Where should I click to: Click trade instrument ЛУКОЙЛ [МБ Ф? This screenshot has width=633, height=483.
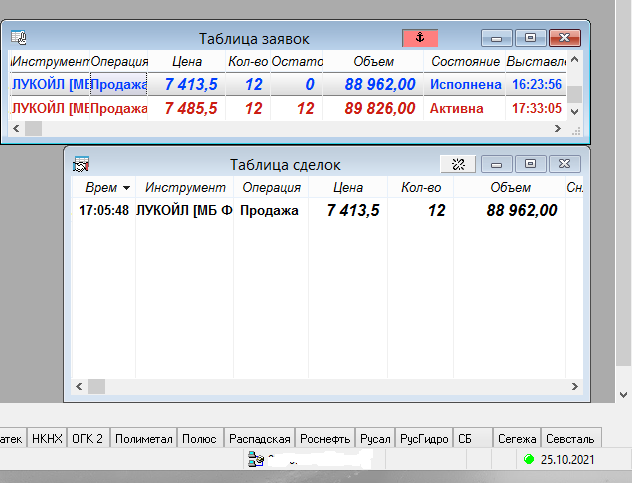point(184,210)
